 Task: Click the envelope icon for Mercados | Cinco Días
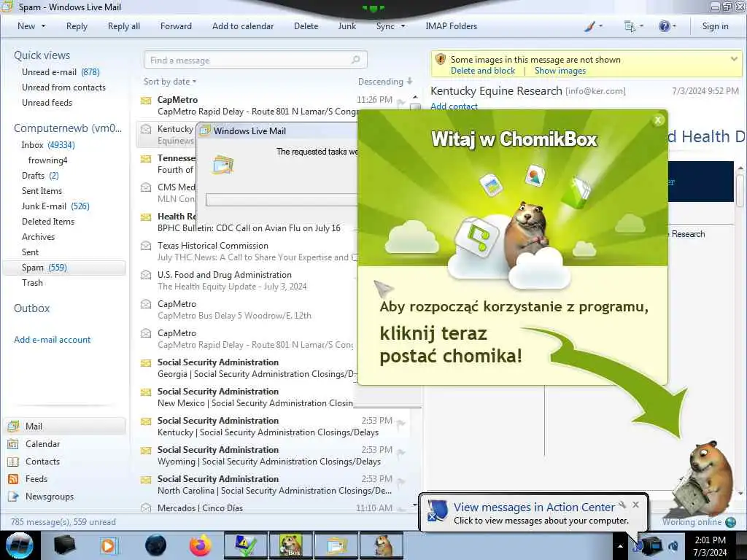146,507
